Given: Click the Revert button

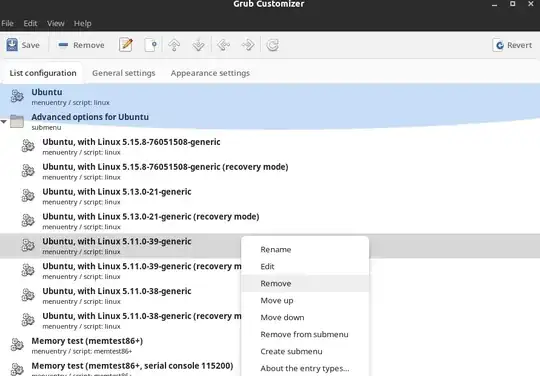Looking at the screenshot, I should coord(513,45).
